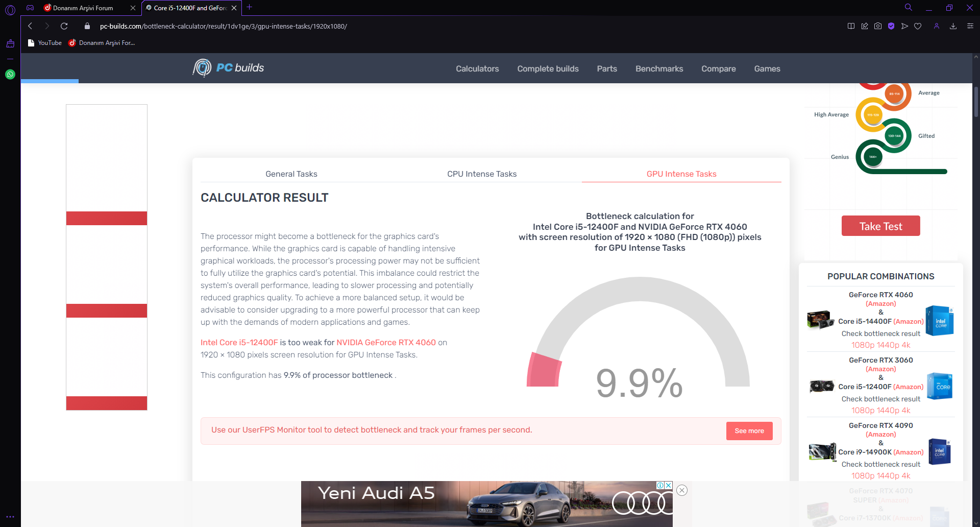Open the Benchmarks menu

coord(659,69)
